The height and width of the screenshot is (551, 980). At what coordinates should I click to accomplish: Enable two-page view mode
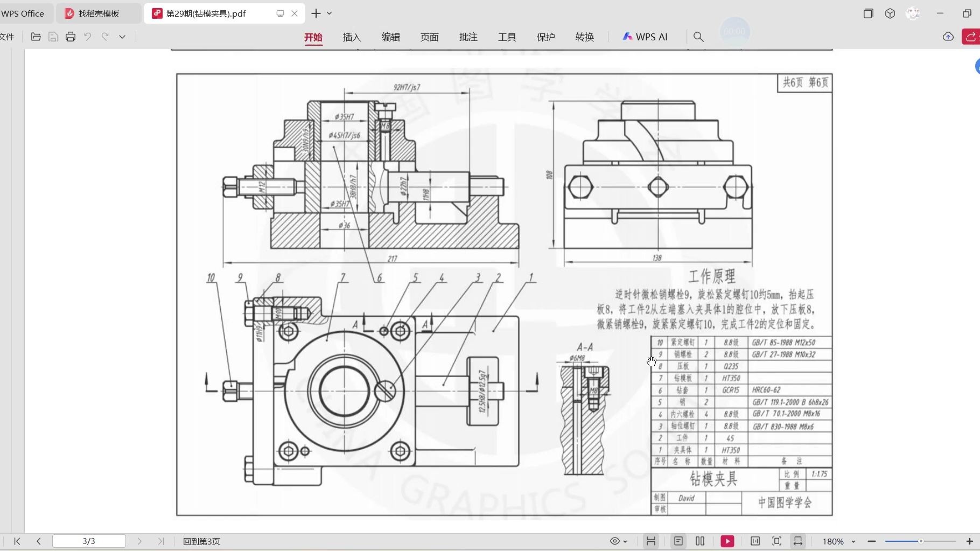click(x=699, y=541)
